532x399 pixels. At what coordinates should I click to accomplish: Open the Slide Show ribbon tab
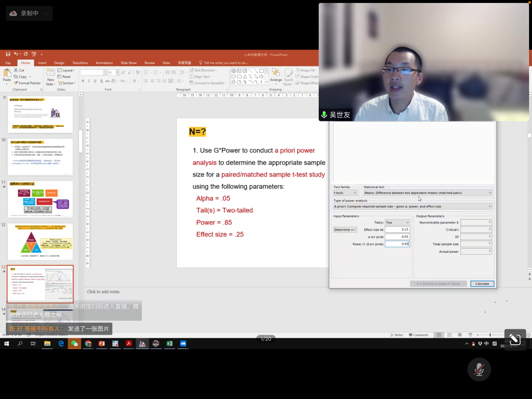128,63
